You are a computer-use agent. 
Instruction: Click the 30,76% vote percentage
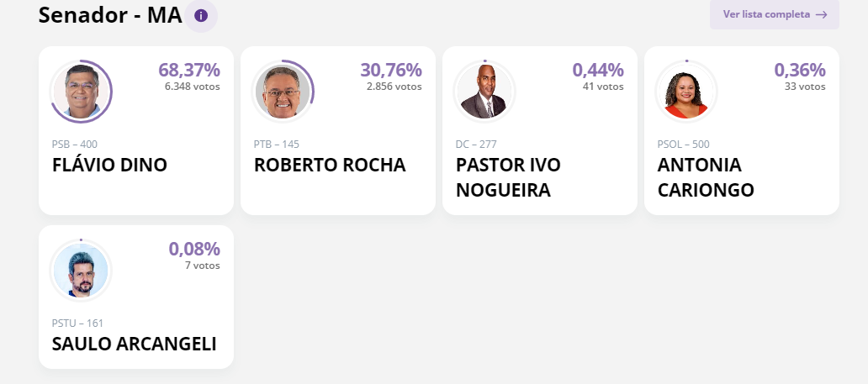pyautogui.click(x=390, y=70)
